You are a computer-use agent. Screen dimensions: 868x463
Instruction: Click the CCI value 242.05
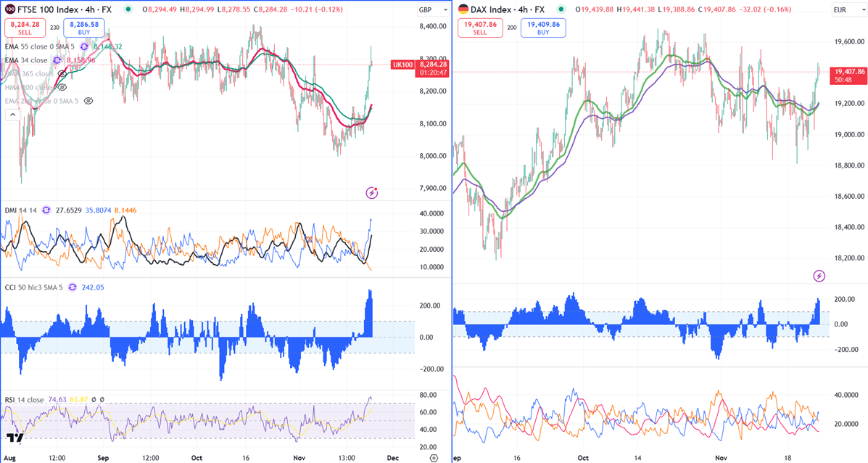coord(92,287)
